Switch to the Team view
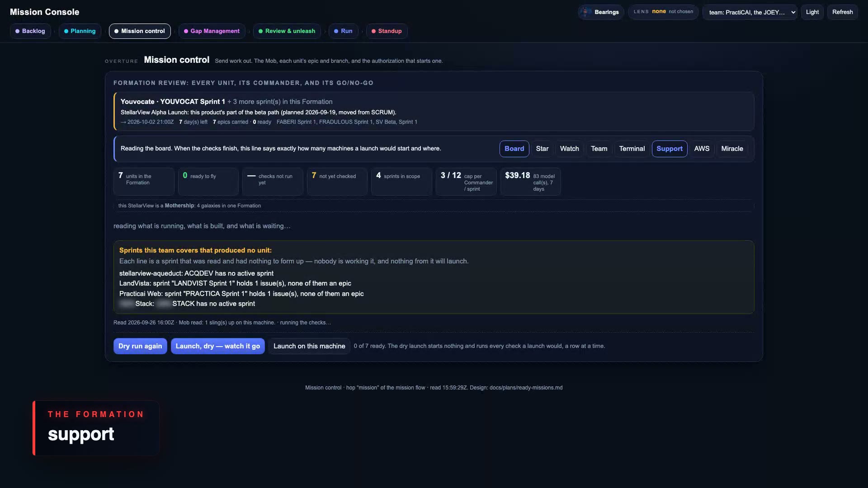Screen dimensions: 868x488 tap(599, 149)
